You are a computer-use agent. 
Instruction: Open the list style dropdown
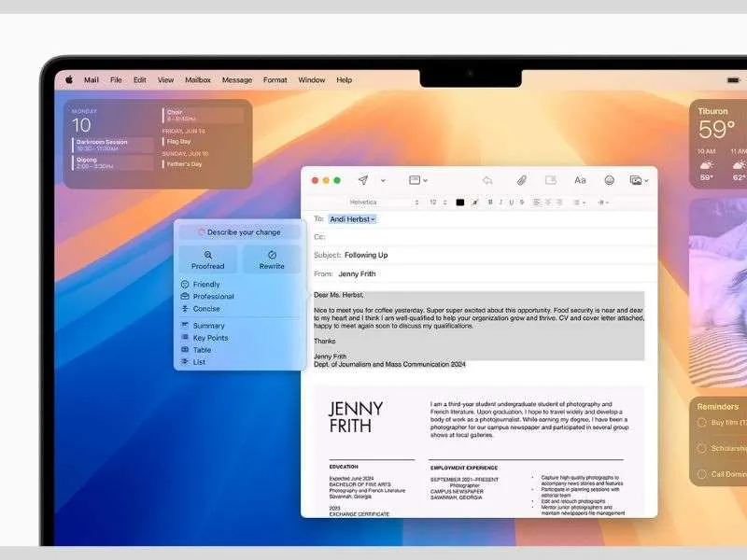click(x=579, y=203)
